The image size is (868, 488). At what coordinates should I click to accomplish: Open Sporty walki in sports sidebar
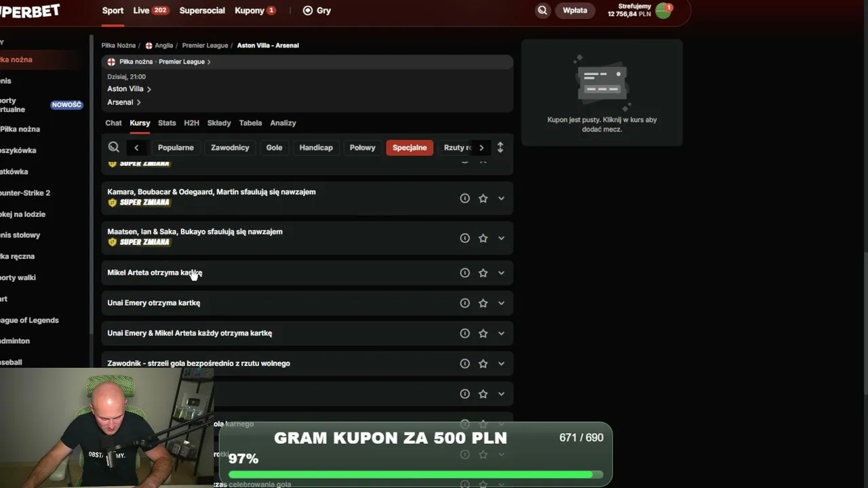(x=18, y=277)
